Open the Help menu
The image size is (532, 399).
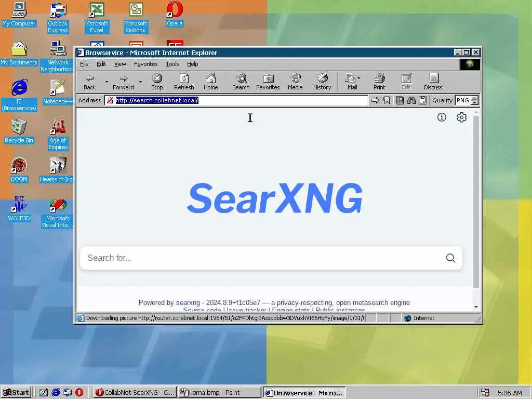click(192, 64)
